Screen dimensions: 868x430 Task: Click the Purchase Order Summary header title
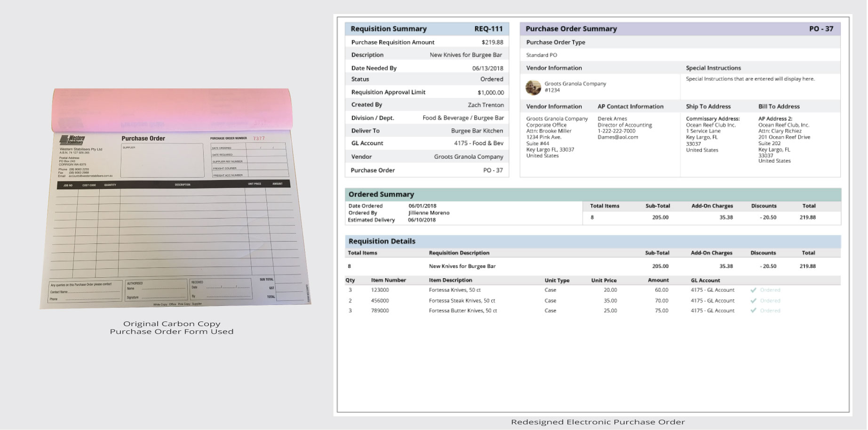point(571,29)
